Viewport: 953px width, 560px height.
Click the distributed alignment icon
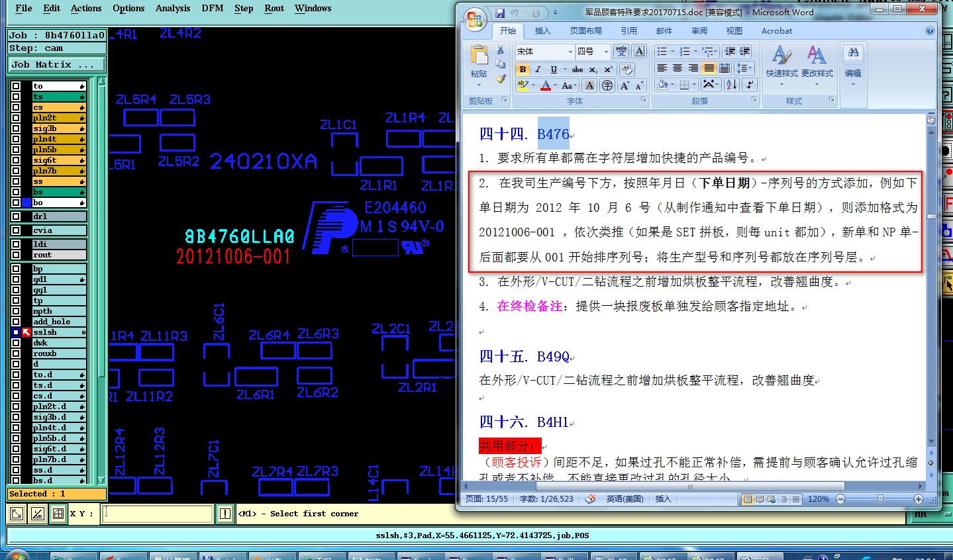725,68
